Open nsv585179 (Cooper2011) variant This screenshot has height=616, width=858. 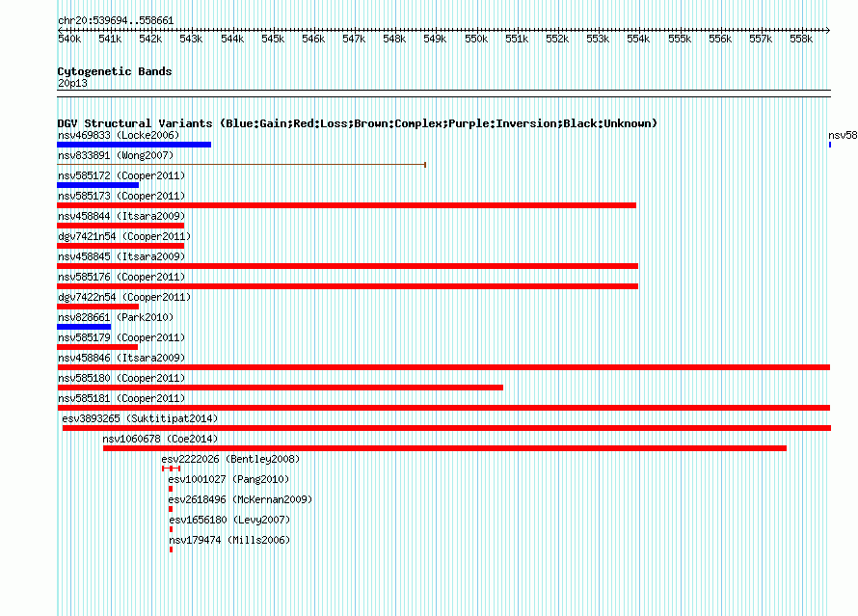click(121, 337)
